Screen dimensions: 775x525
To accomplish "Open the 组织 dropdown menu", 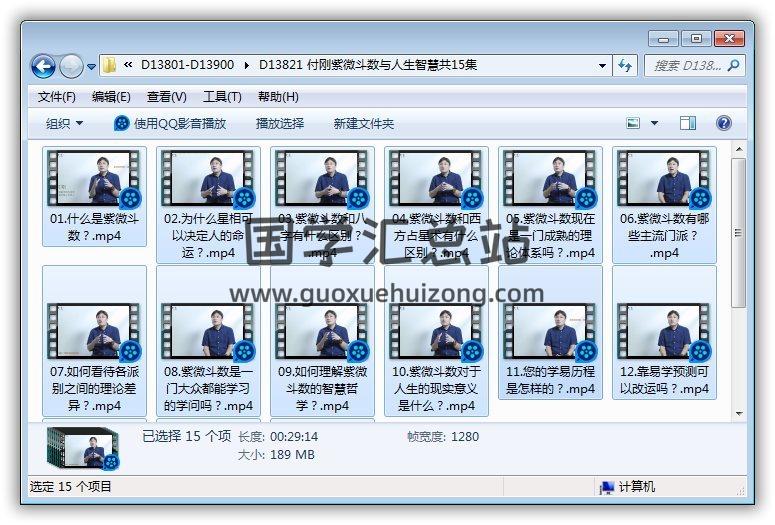I will (x=65, y=123).
